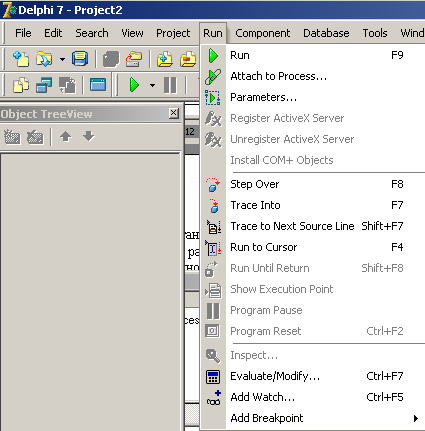Click Remove File from Project icon
Viewport: 425px width, 431px height.
click(x=188, y=59)
